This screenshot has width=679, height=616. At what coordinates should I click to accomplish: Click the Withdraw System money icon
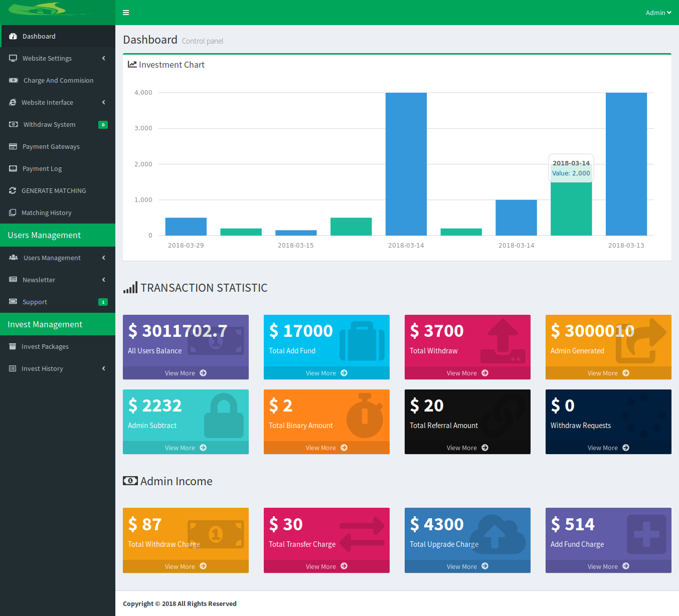pyautogui.click(x=14, y=124)
